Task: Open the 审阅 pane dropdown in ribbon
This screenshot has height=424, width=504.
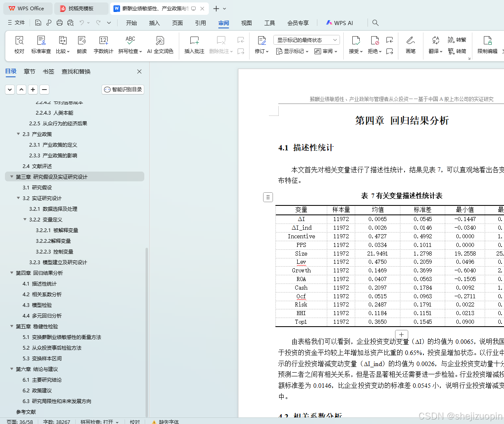Action: [x=326, y=51]
